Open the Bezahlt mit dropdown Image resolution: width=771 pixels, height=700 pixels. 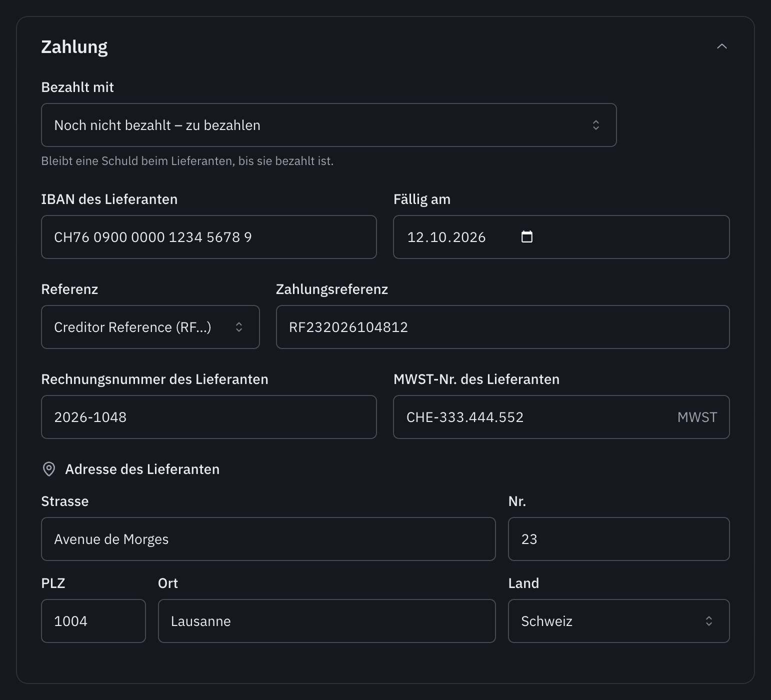click(x=328, y=125)
